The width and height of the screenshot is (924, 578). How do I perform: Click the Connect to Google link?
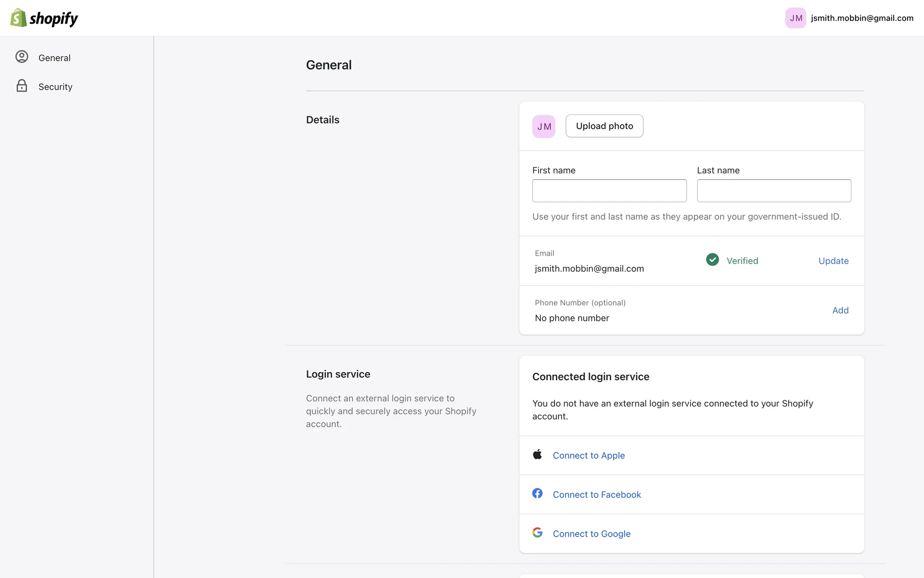click(x=591, y=534)
